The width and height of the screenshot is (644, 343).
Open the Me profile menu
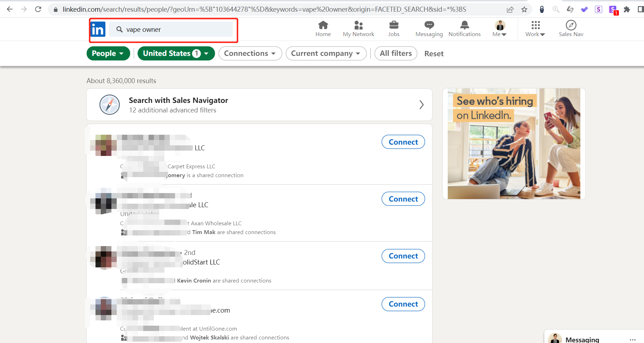click(x=500, y=29)
